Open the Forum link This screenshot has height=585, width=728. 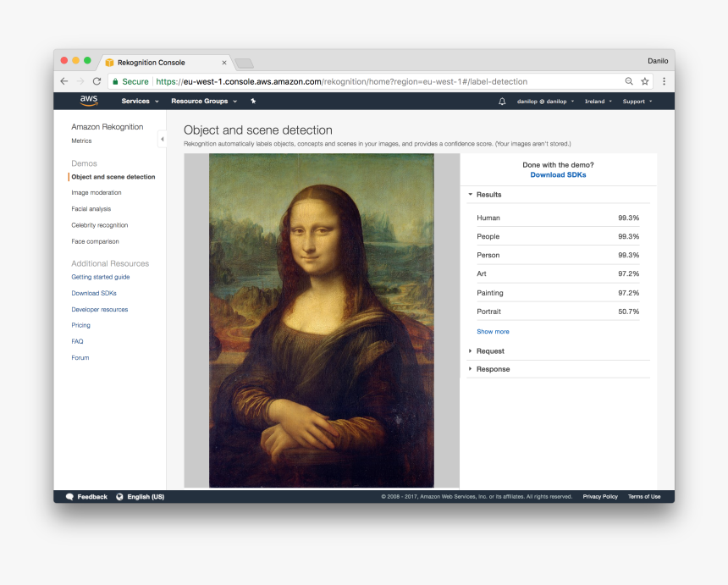pyautogui.click(x=80, y=357)
